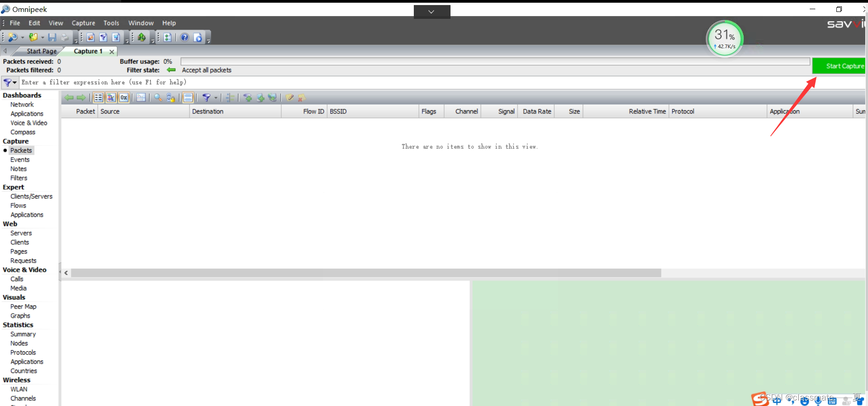Expand the Open file dropdown arrow
868x406 pixels.
[42, 38]
